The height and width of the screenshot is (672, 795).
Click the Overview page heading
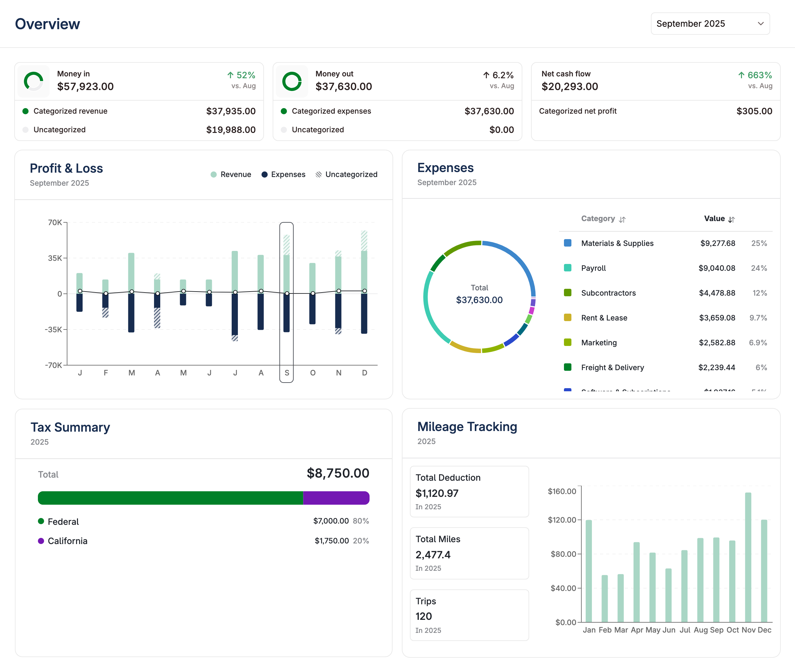[x=48, y=24]
